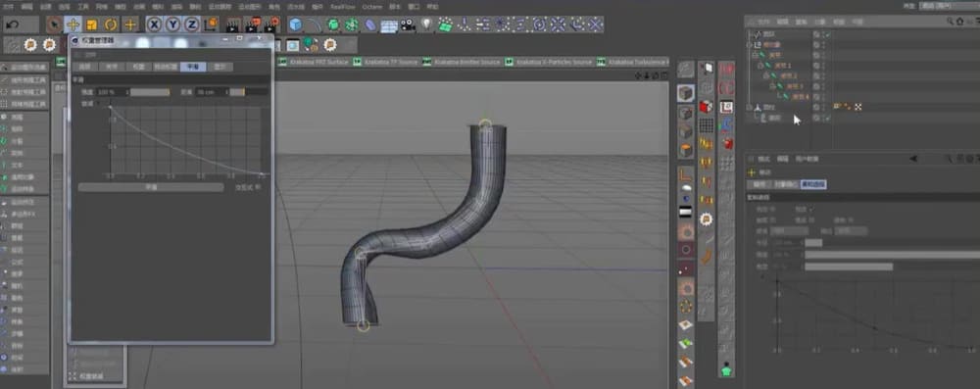Image resolution: width=980 pixels, height=389 pixels.
Task: Click the first clapperboard Render View icon
Action: (233, 25)
